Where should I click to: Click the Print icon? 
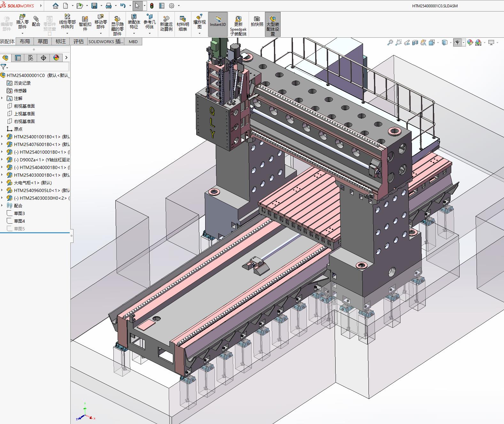(x=109, y=6)
